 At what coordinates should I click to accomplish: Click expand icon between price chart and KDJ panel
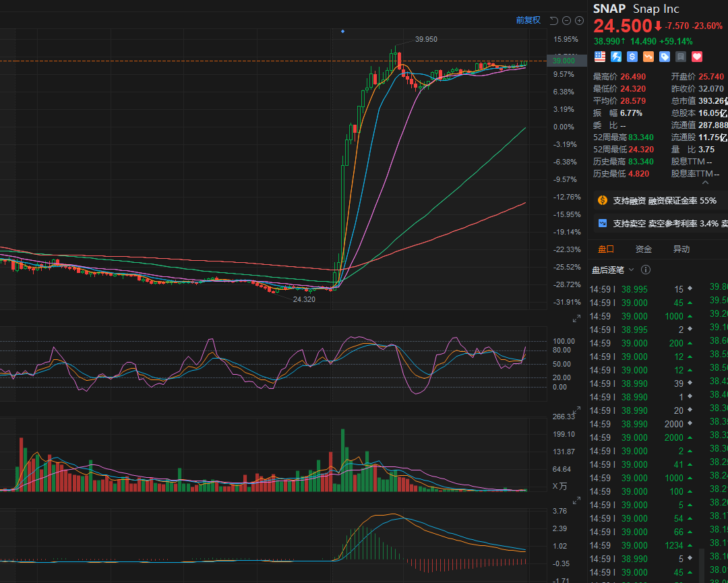click(576, 319)
